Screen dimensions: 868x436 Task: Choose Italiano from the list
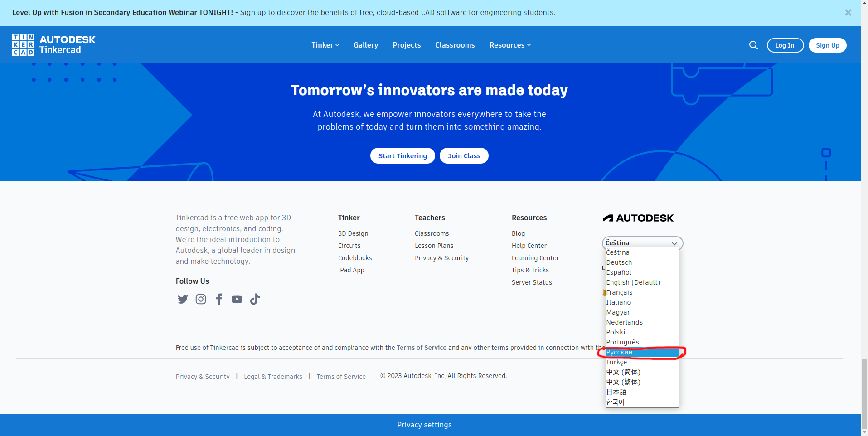point(642,302)
